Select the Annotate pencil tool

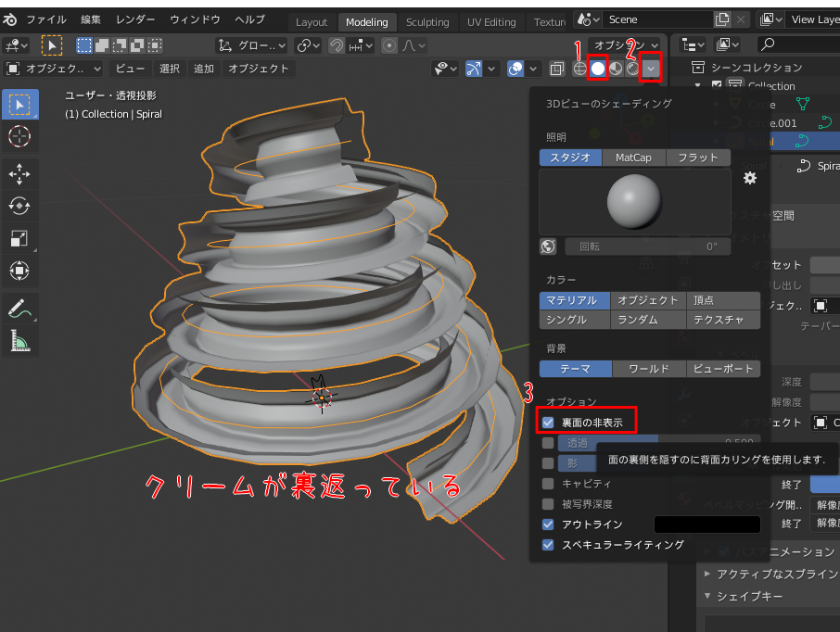pos(19,309)
